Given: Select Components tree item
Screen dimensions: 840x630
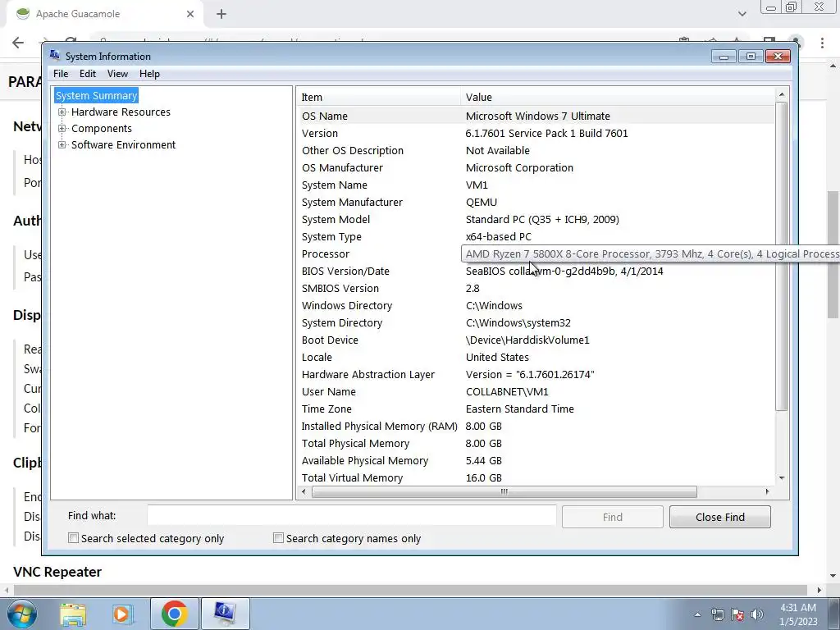Looking at the screenshot, I should click(101, 129).
